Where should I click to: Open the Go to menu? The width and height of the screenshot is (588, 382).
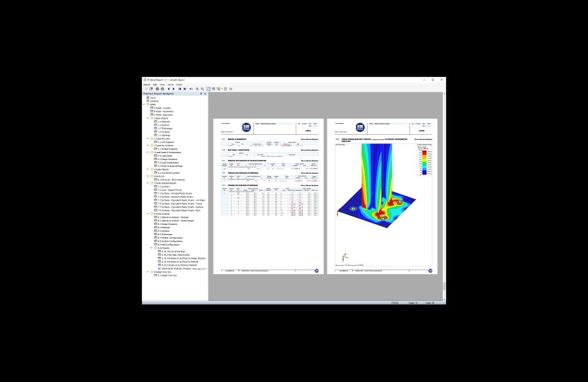pyautogui.click(x=171, y=85)
